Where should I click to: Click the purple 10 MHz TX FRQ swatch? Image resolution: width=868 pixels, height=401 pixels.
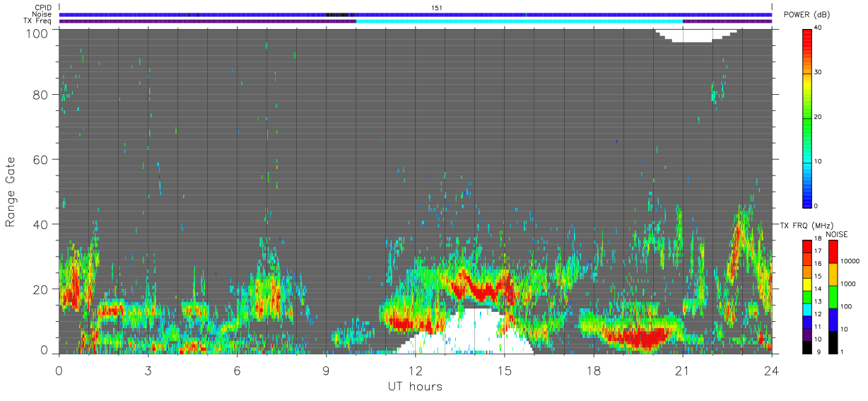click(x=808, y=335)
